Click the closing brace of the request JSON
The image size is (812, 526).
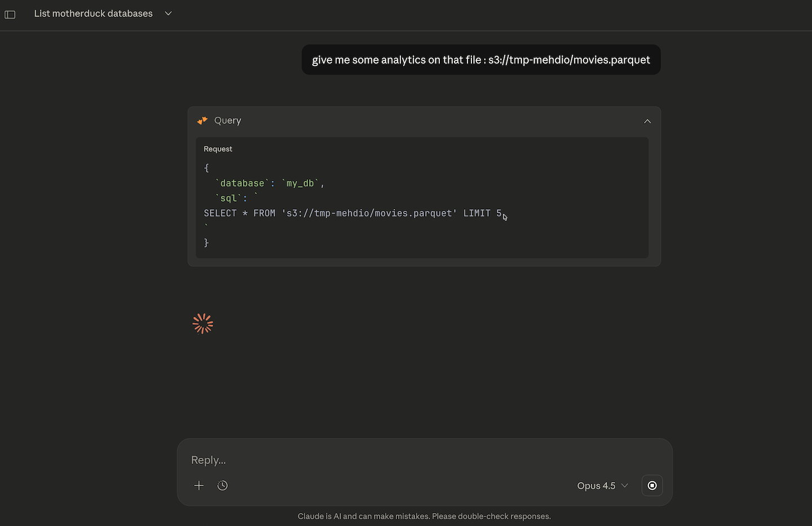(x=206, y=242)
